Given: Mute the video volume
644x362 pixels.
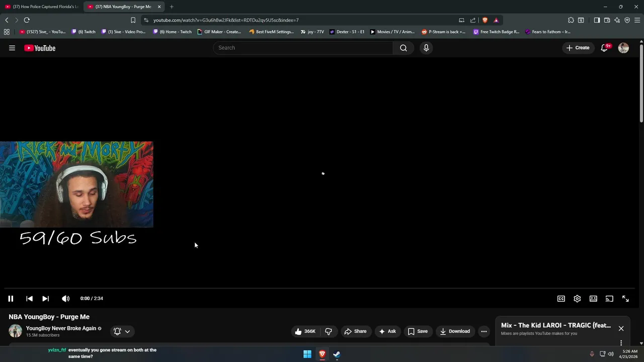Looking at the screenshot, I should click(65, 299).
